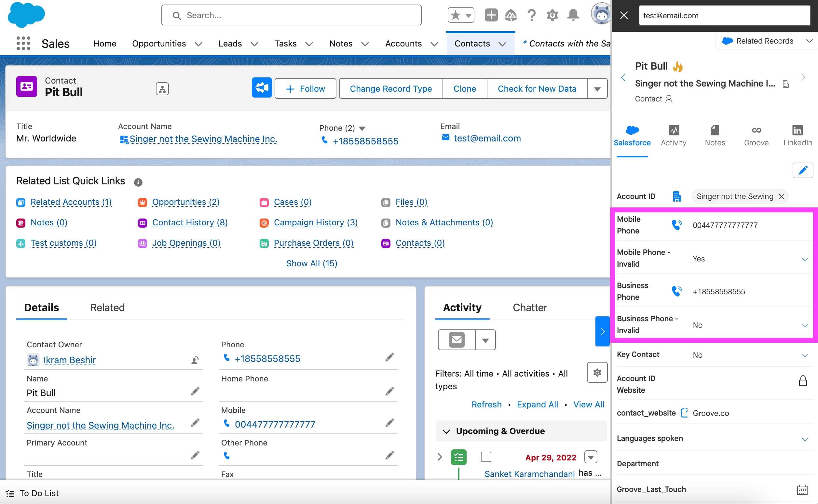Screen dimensions: 818x504
Task: Switch to the Chatter tab
Action: (x=529, y=307)
